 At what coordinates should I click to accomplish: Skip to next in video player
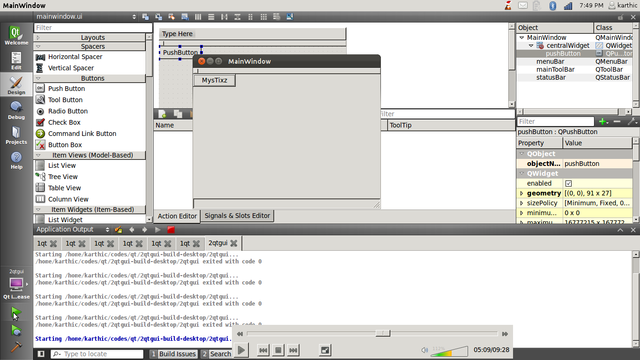[293, 350]
